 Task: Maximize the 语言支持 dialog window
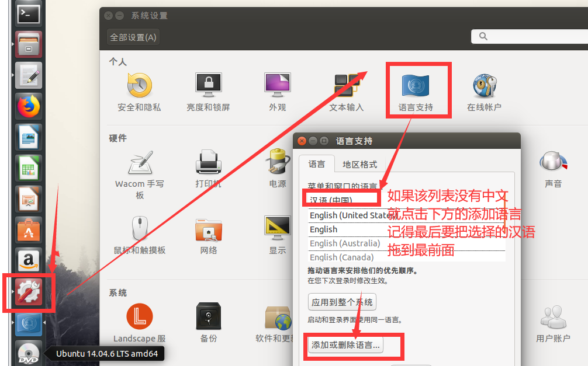(x=324, y=141)
